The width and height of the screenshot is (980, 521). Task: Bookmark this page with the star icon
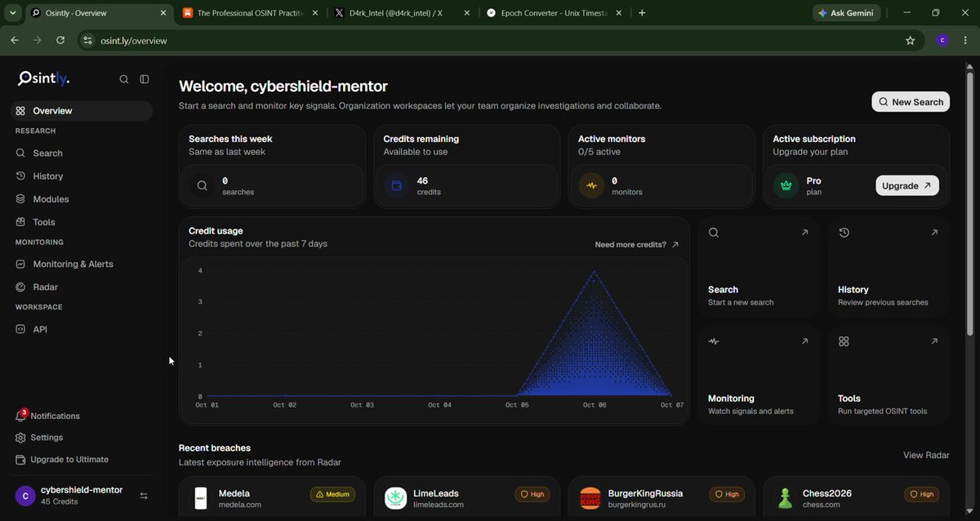pyautogui.click(x=911, y=40)
